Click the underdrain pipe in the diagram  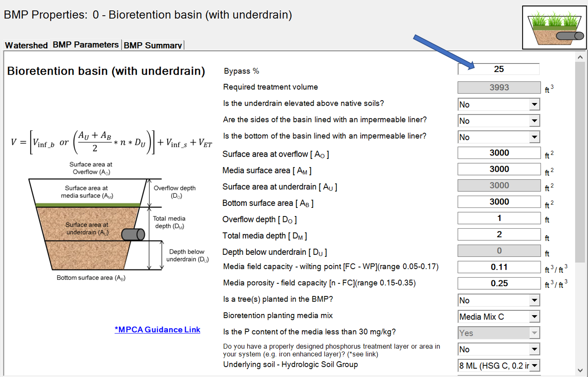tap(133, 234)
